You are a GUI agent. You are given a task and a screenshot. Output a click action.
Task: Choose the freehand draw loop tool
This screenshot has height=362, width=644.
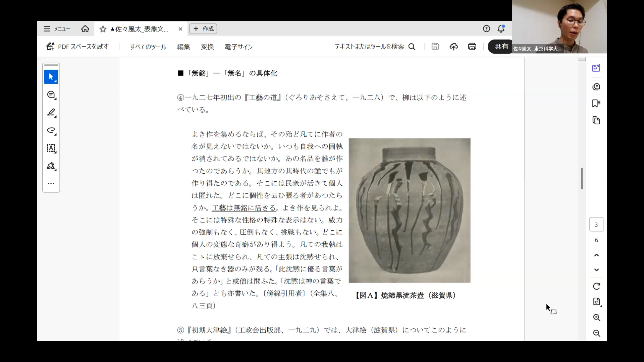click(x=51, y=130)
